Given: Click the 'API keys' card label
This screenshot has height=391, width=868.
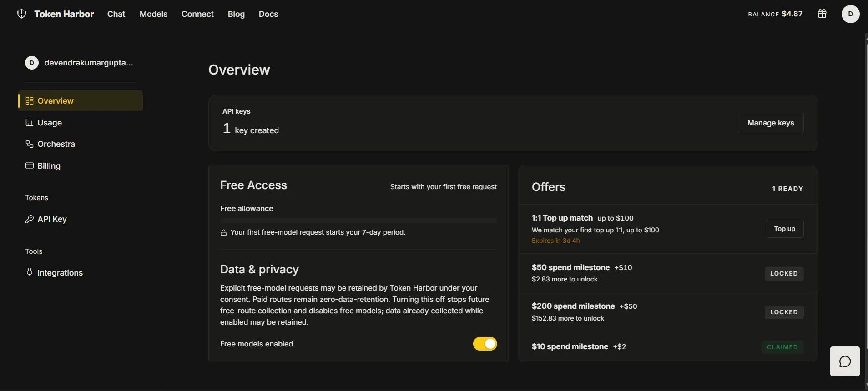Looking at the screenshot, I should [x=237, y=111].
